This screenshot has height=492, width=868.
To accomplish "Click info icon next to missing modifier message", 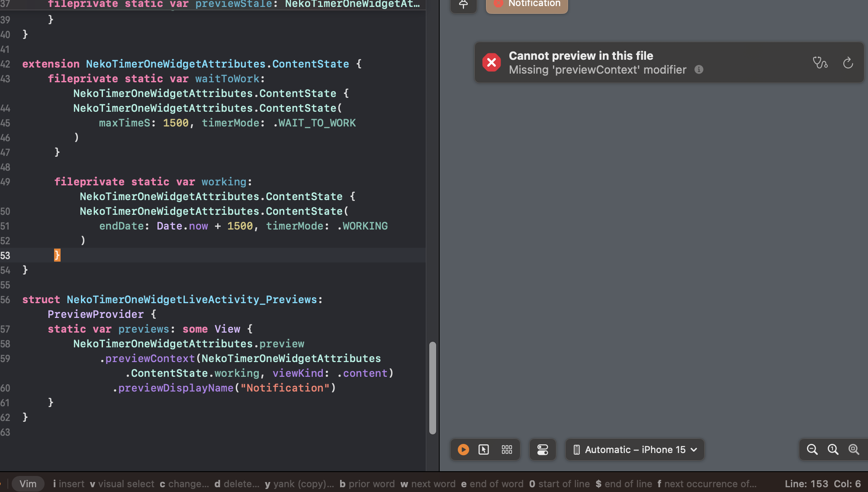I will (x=699, y=70).
